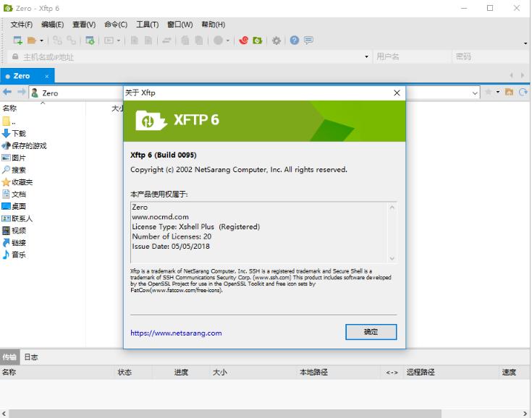The width and height of the screenshot is (532, 418).
Task: Open Options with the gear icon
Action: (x=276, y=40)
